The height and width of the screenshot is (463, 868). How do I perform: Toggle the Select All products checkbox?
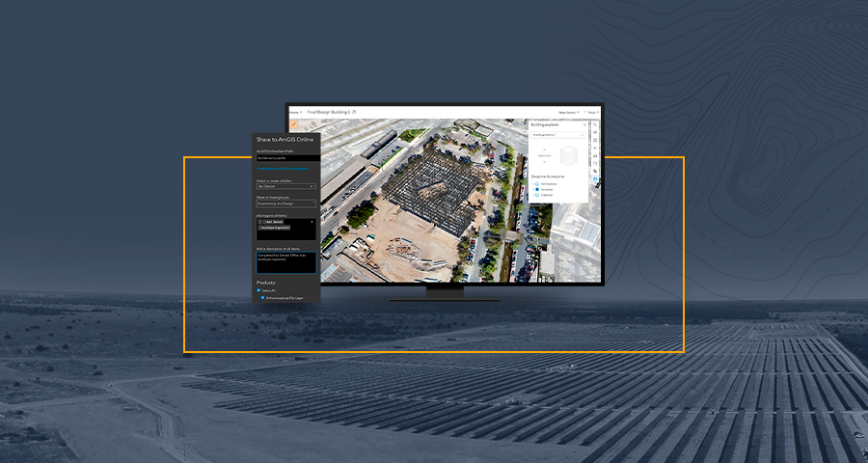point(258,290)
